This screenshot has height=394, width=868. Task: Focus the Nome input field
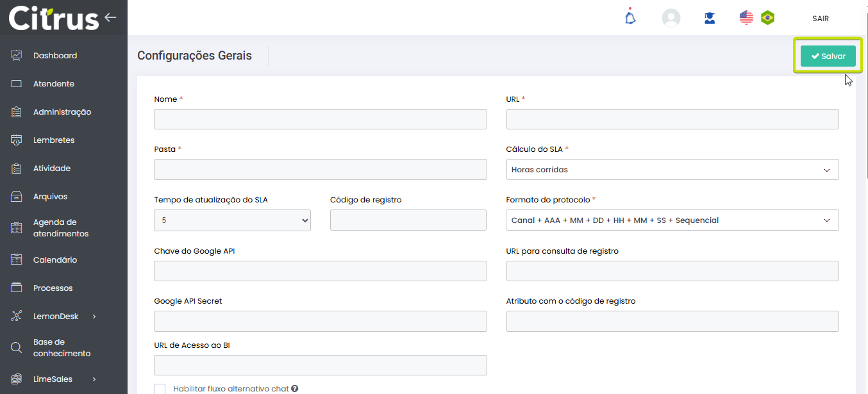(320, 119)
